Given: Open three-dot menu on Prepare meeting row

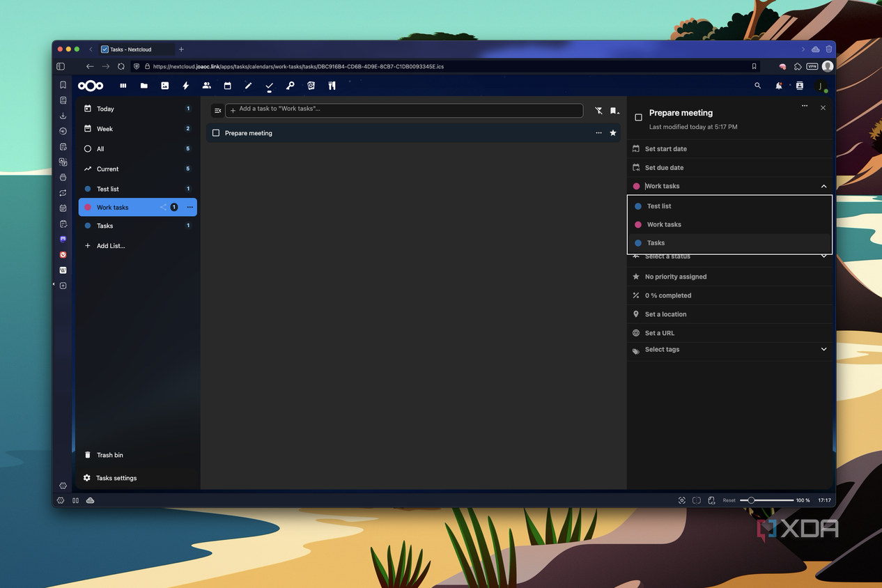Looking at the screenshot, I should [x=598, y=133].
